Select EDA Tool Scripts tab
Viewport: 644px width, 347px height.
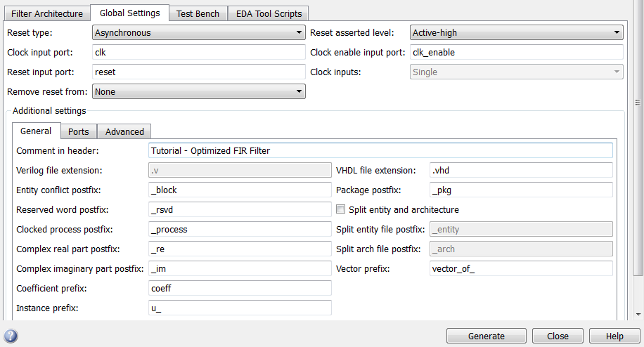click(268, 13)
